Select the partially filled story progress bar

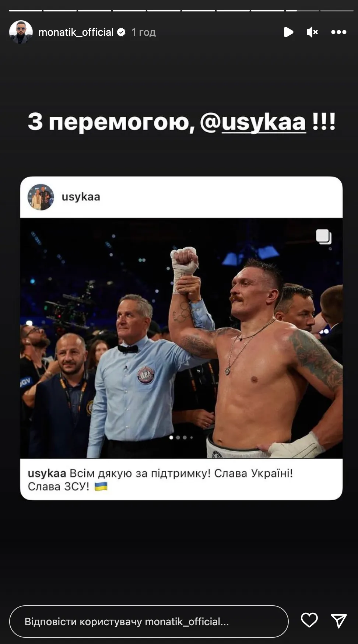click(x=302, y=10)
